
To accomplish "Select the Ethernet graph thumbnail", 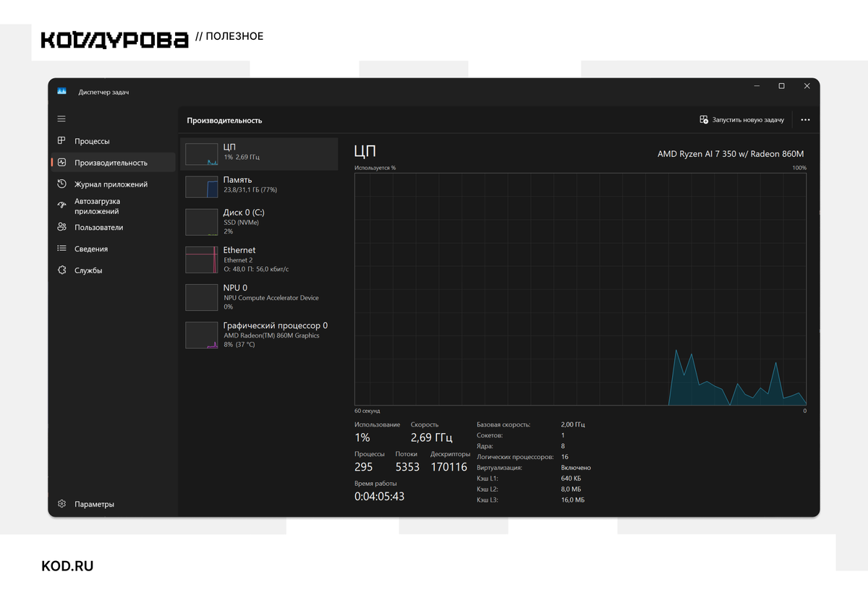I will pos(201,260).
